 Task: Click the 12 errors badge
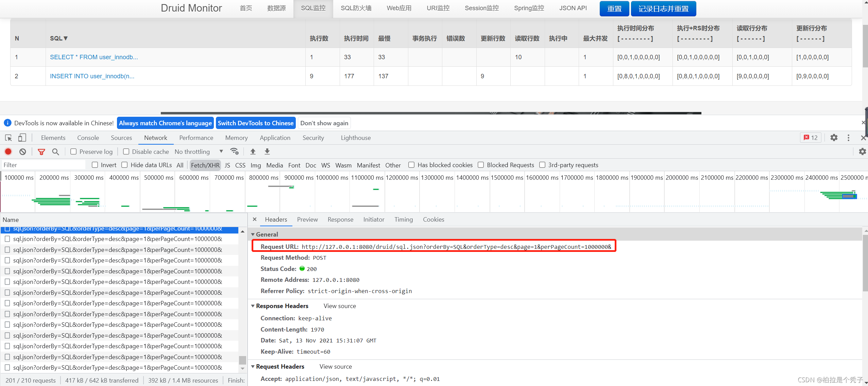coord(811,138)
